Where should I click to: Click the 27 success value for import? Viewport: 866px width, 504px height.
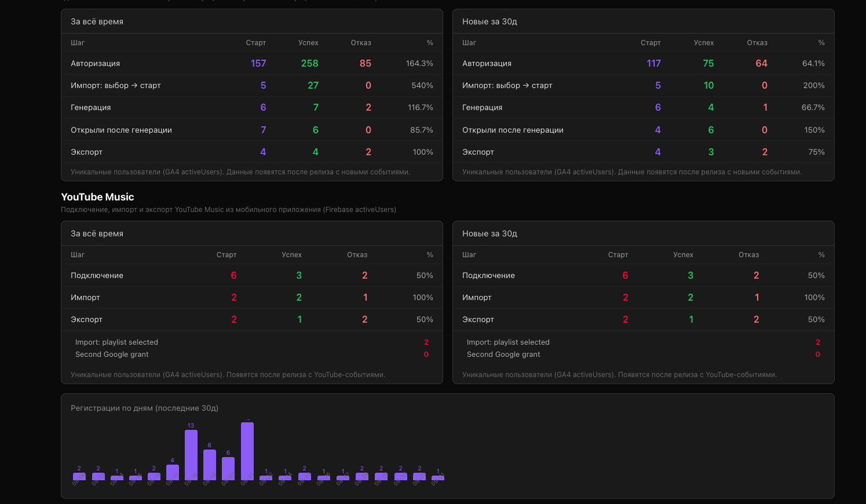(x=313, y=85)
